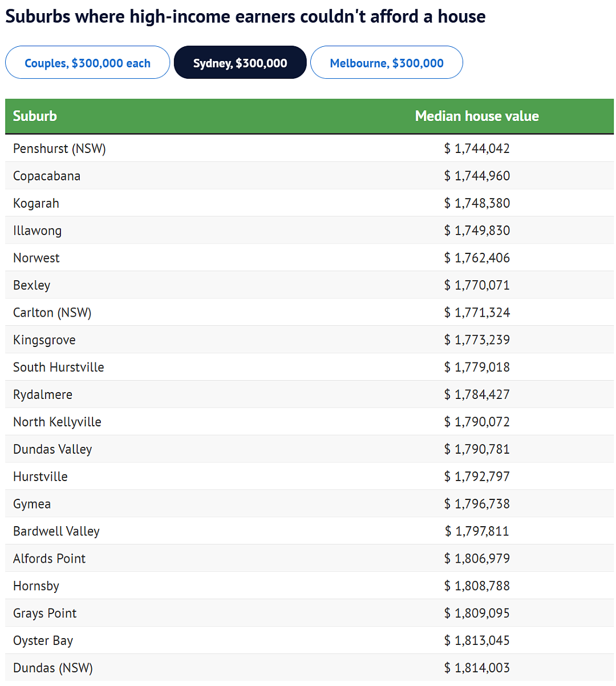
Task: Click the page title about high-income earners
Action: [245, 17]
